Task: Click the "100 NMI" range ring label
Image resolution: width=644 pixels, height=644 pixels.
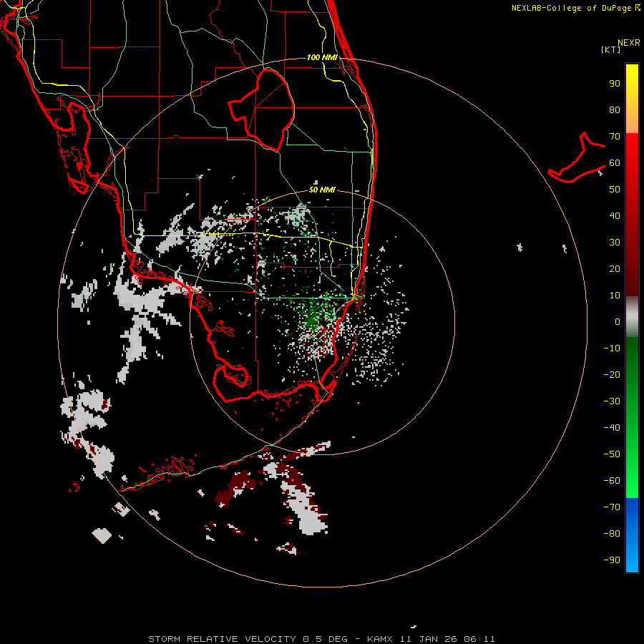Action: coord(322,57)
